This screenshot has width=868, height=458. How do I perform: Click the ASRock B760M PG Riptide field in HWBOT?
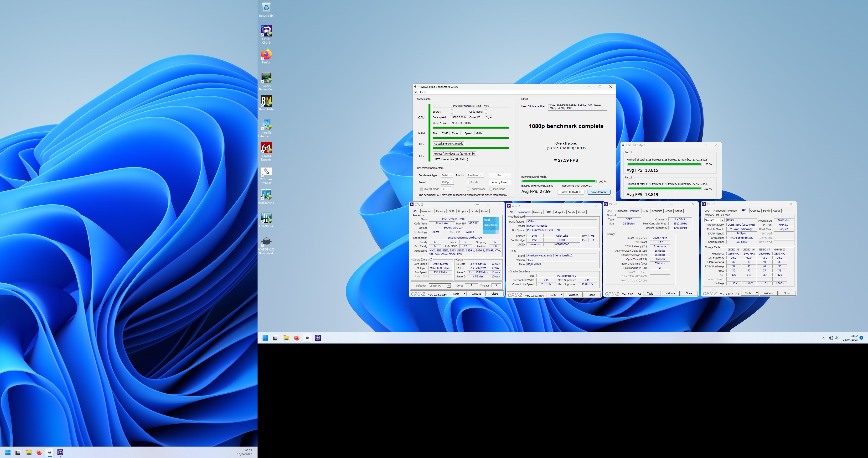(449, 144)
